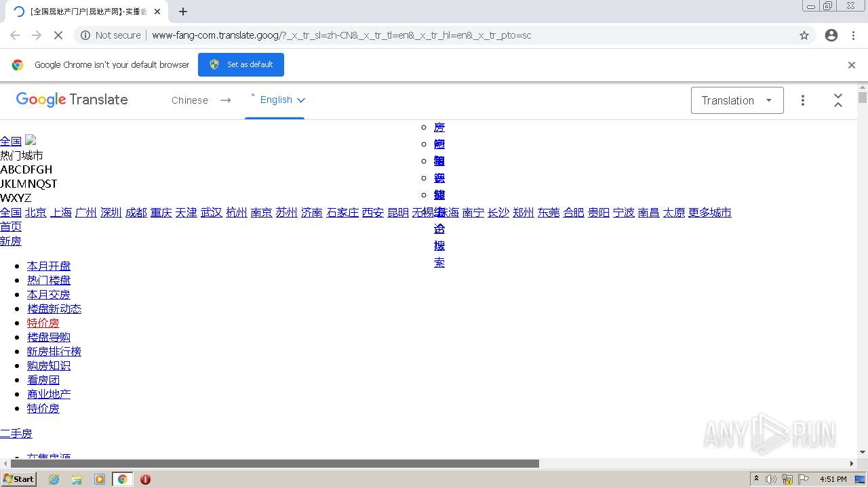
Task: Choose the 广州 city link
Action: (86, 213)
